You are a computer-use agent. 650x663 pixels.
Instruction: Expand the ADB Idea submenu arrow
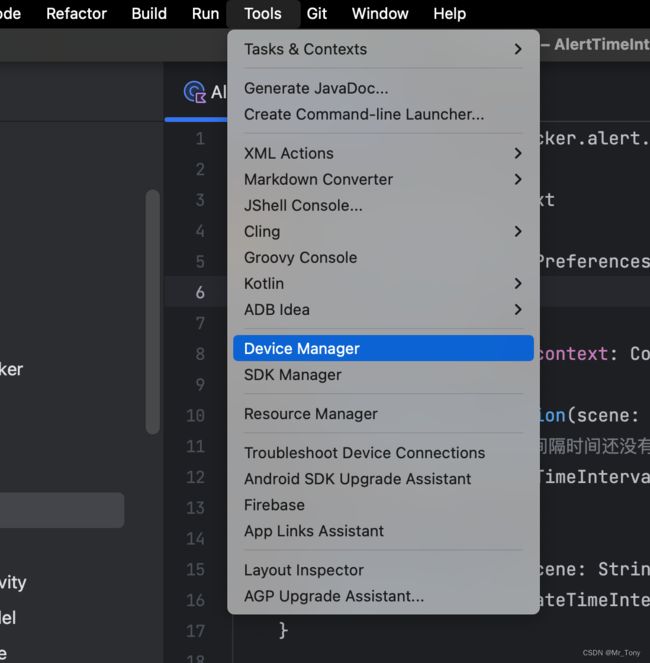518,310
